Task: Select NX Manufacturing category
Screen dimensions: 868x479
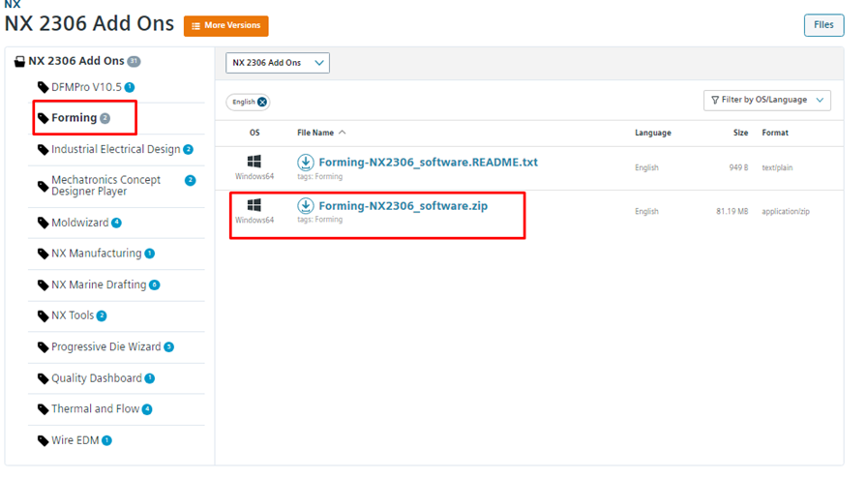Action: tap(97, 254)
